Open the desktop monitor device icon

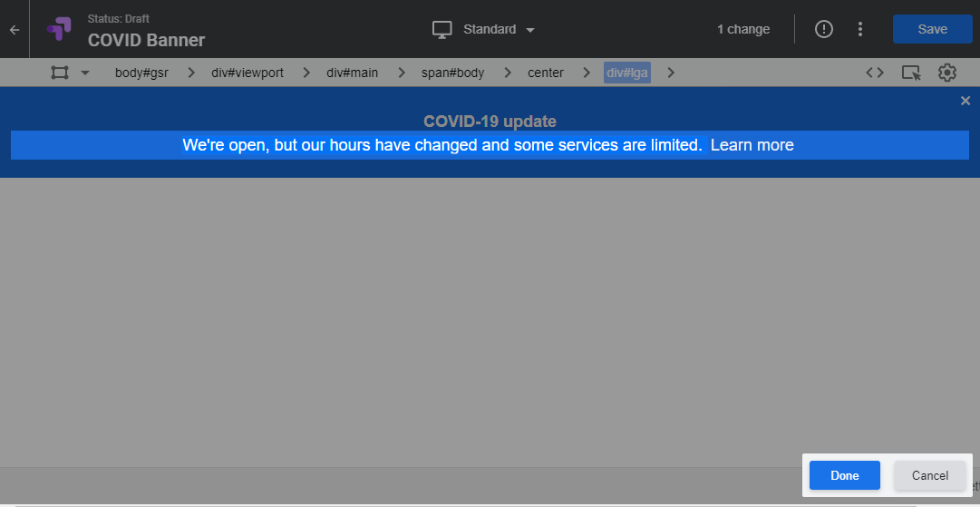[x=441, y=29]
